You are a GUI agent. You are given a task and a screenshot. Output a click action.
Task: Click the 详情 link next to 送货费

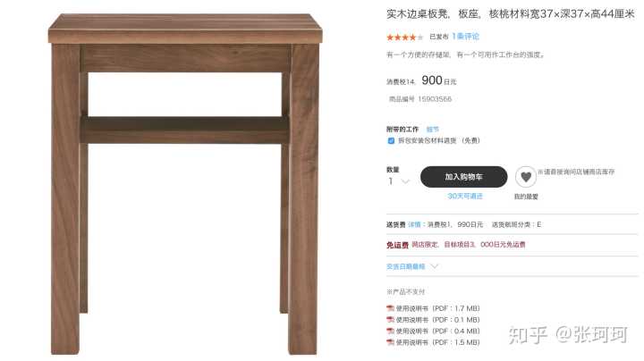414,224
